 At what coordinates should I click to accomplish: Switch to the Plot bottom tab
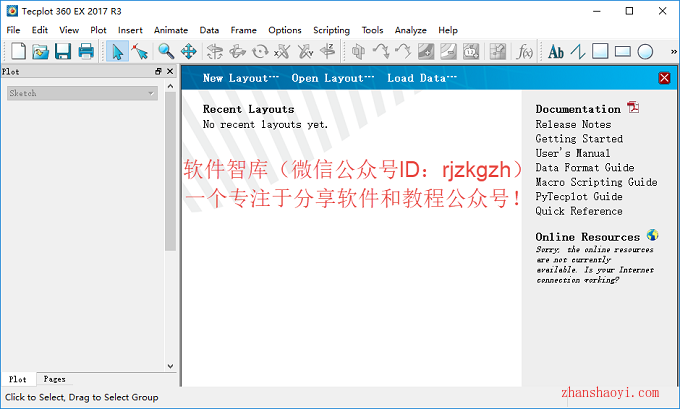click(x=18, y=379)
